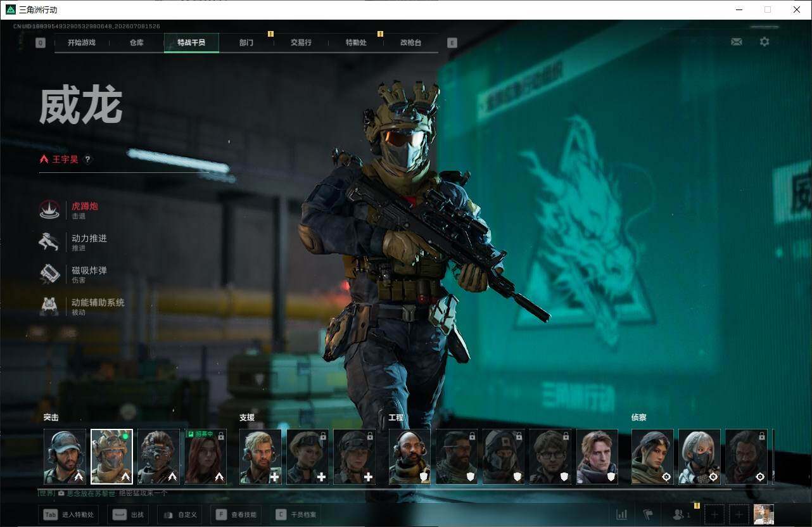Select the hooded masked locked engineer
The image size is (812, 527).
click(504, 457)
